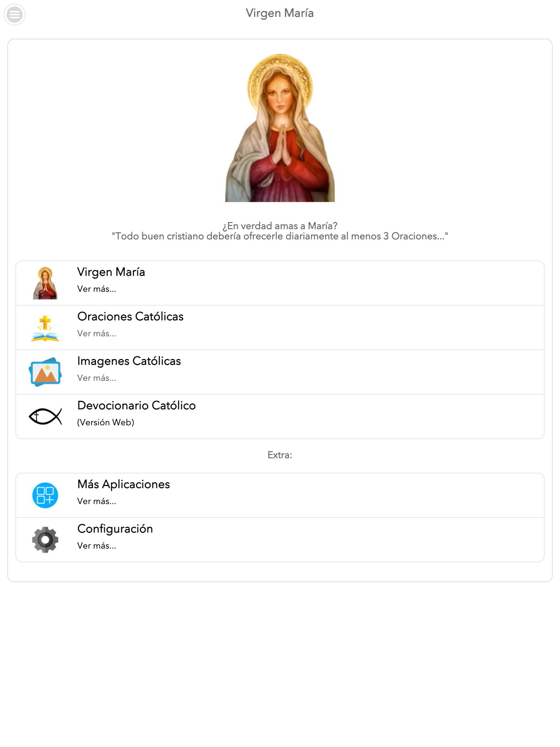Viewport: 560px width, 747px height.
Task: Tap the Imagenes Católicas picture icon
Action: pyautogui.click(x=45, y=372)
